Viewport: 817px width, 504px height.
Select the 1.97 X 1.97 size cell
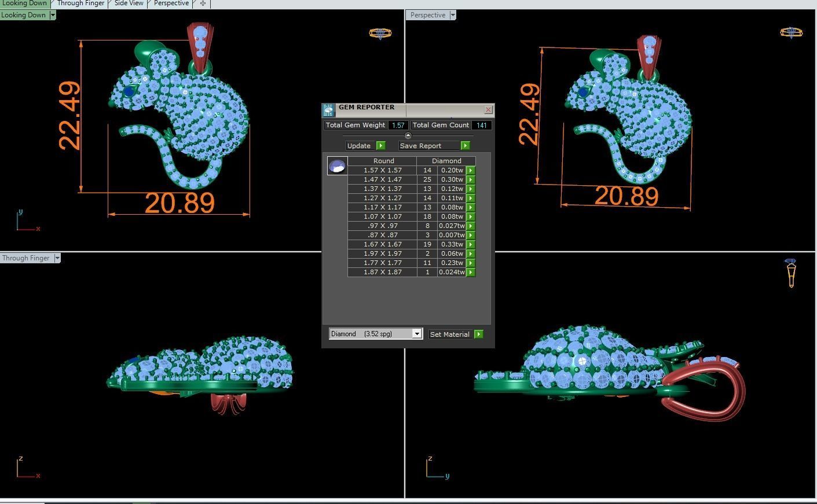382,253
